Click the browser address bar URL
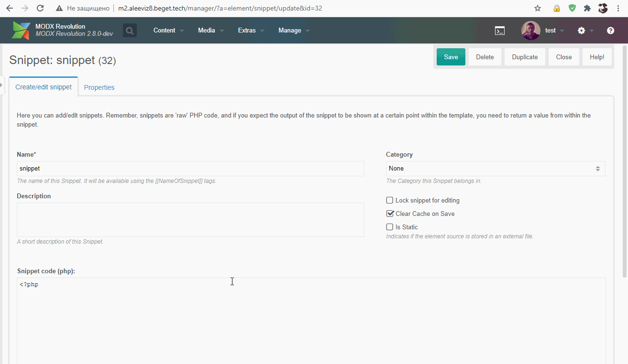Image resolution: width=628 pixels, height=364 pixels. [220, 8]
